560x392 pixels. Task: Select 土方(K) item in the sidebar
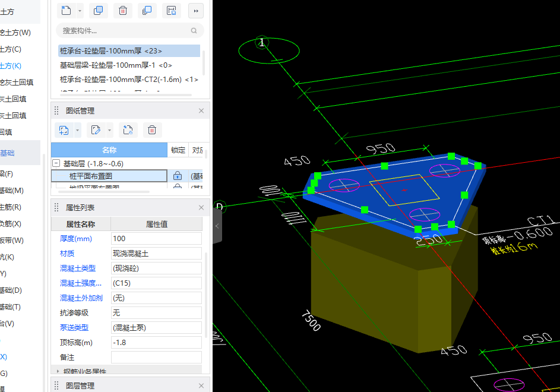11,66
